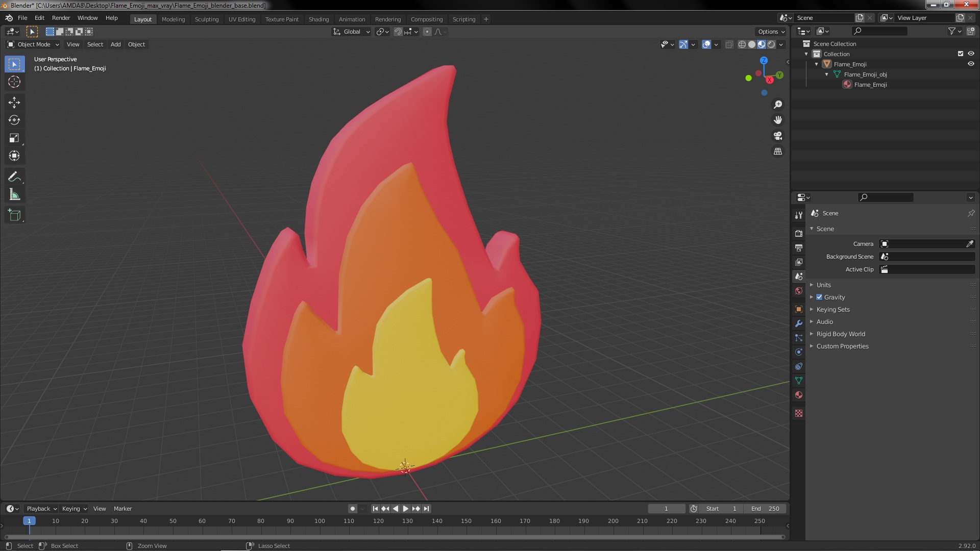Open the Object properties tab
The image size is (980, 551).
click(799, 309)
